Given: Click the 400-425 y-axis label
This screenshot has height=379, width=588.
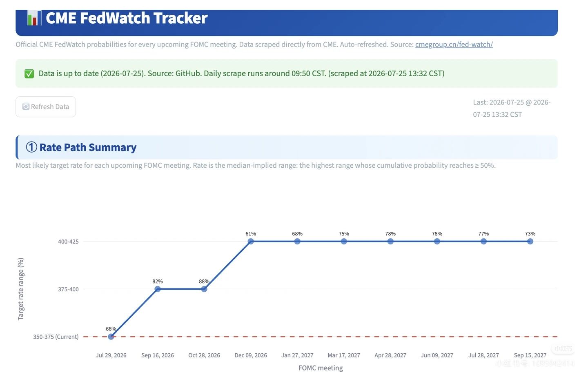Looking at the screenshot, I should coord(68,242).
